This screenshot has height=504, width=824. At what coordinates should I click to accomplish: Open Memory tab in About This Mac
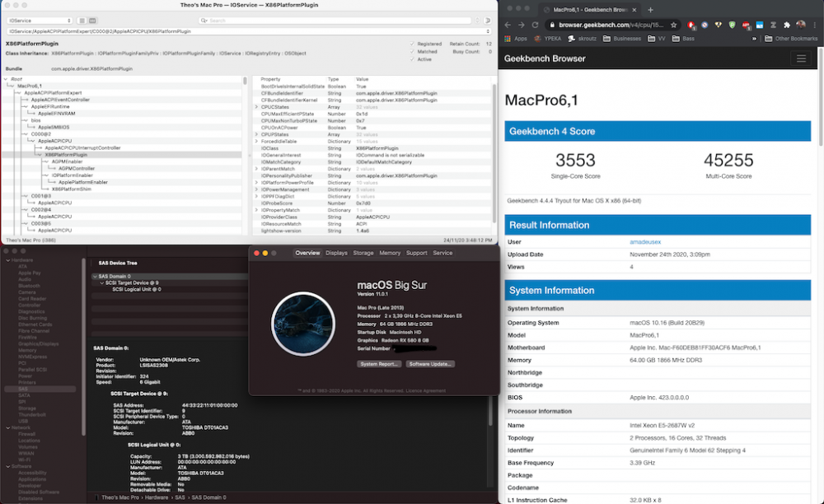pyautogui.click(x=390, y=253)
